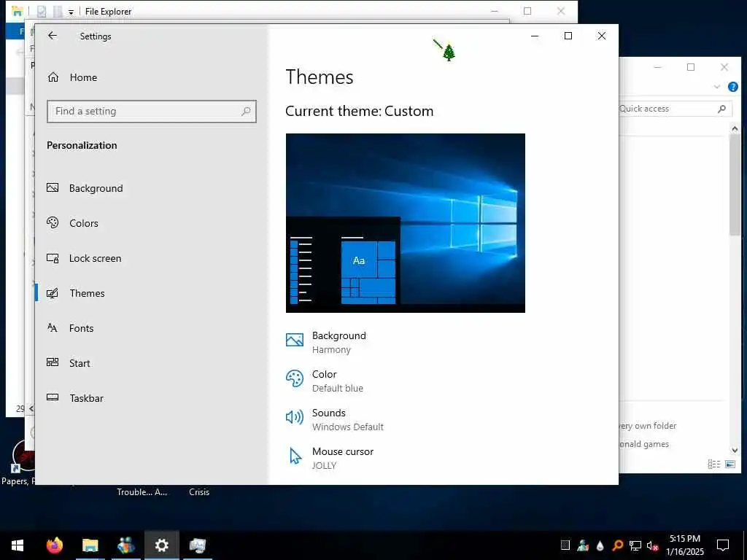Screen dimensions: 747x560
Task: Switch to large icons view in right window
Action: coord(730,464)
